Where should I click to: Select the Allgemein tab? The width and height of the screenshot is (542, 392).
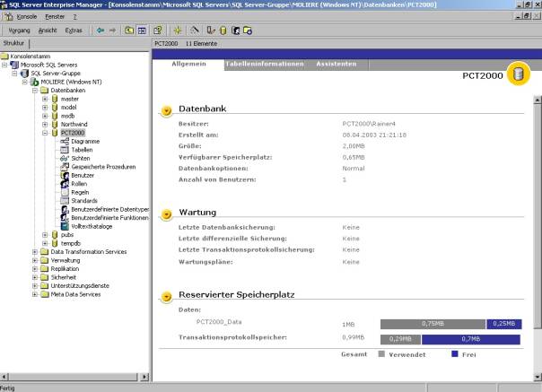(x=188, y=64)
